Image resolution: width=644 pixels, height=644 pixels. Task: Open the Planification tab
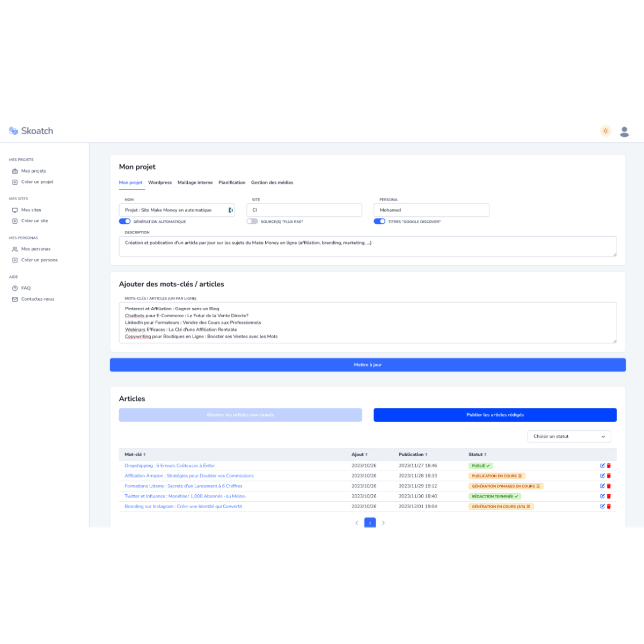pyautogui.click(x=232, y=182)
